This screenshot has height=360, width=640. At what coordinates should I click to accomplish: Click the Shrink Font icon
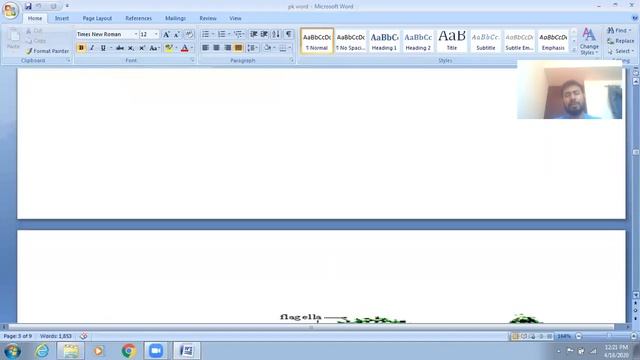(x=177, y=35)
